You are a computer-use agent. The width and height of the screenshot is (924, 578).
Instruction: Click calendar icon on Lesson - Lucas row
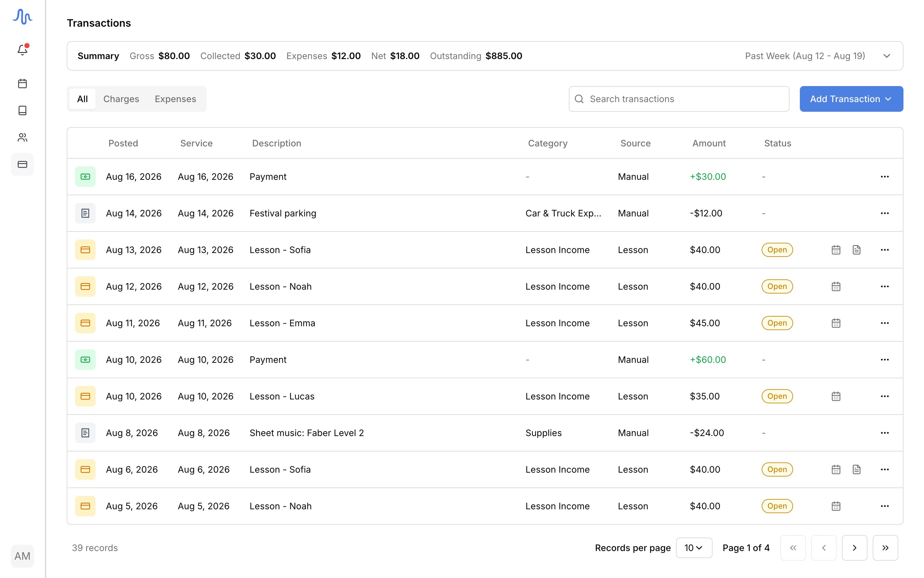[x=836, y=396]
